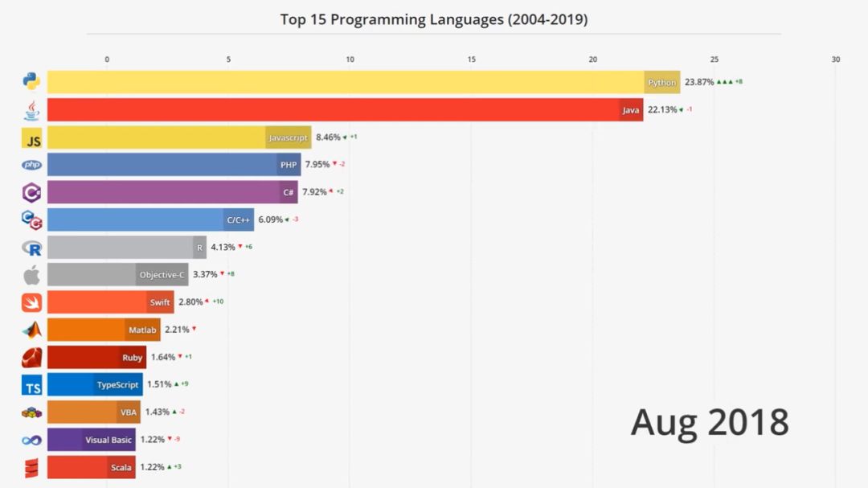Click the Apple icon next to Objective-C
868x488 pixels.
[31, 274]
